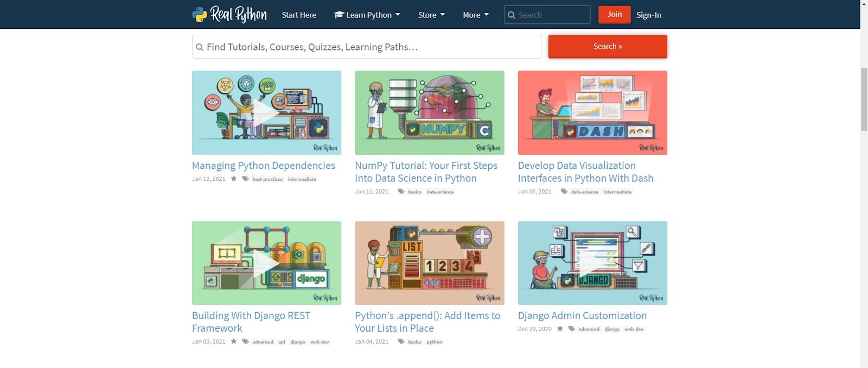
Task: Expand the More dropdown menu
Action: click(476, 15)
